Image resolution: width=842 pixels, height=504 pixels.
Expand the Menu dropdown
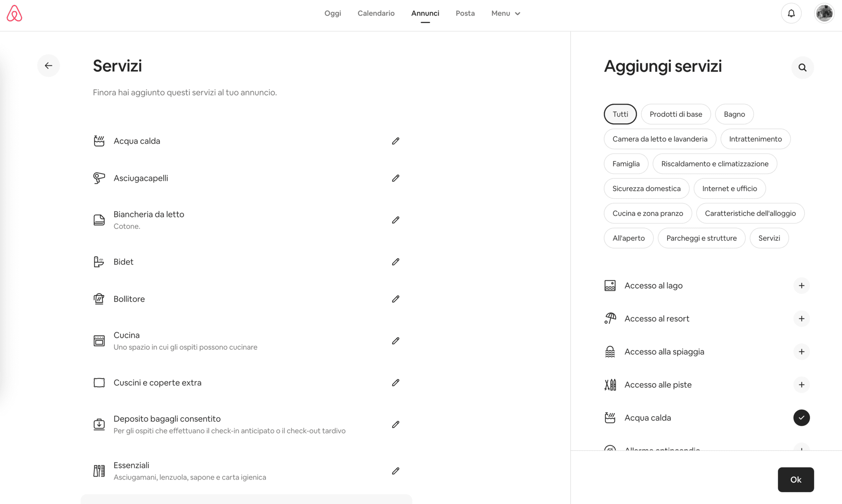506,14
